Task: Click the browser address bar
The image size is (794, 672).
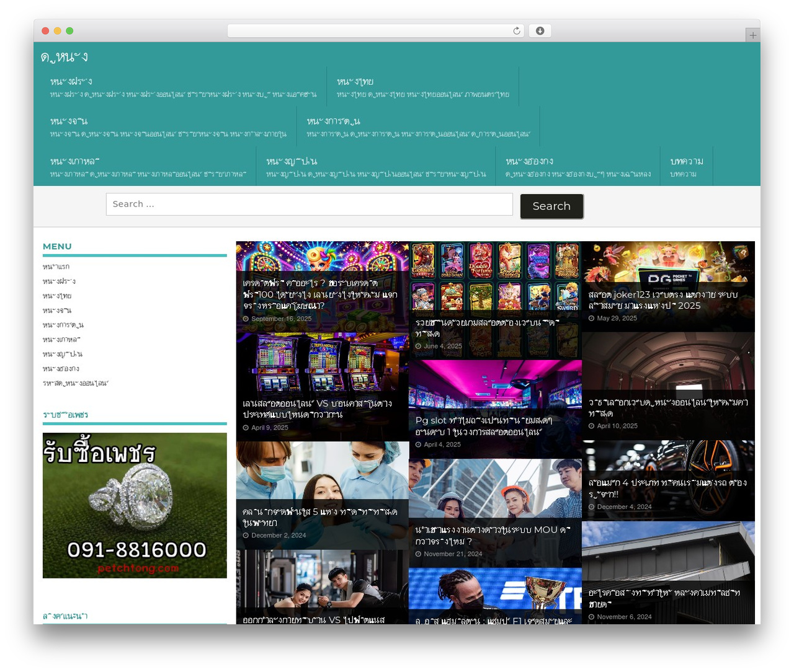Action: point(376,31)
